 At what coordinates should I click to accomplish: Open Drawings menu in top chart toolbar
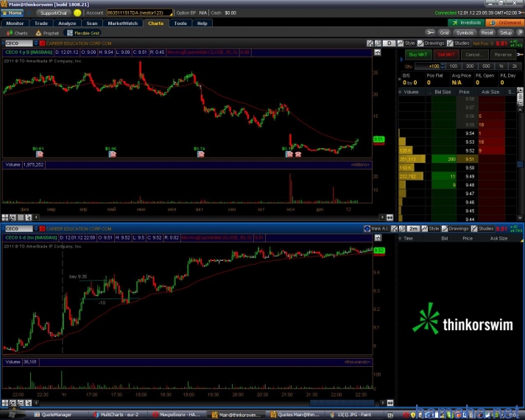coord(431,43)
